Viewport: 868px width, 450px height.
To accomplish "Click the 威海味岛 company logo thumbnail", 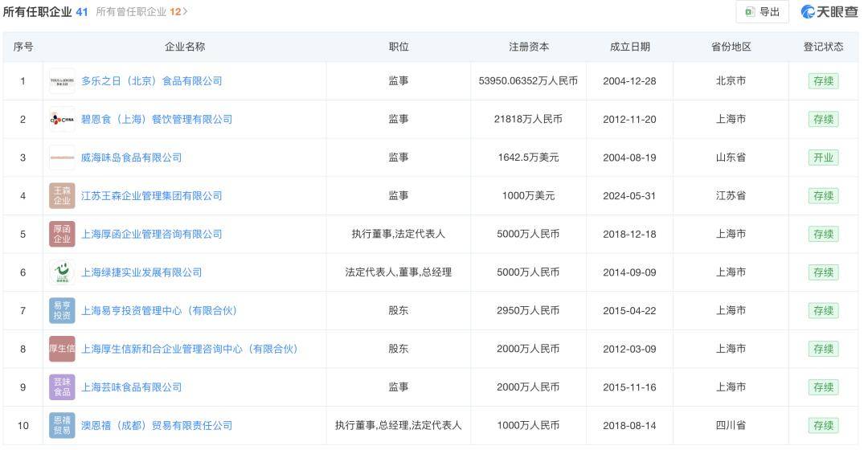I will pyautogui.click(x=62, y=157).
